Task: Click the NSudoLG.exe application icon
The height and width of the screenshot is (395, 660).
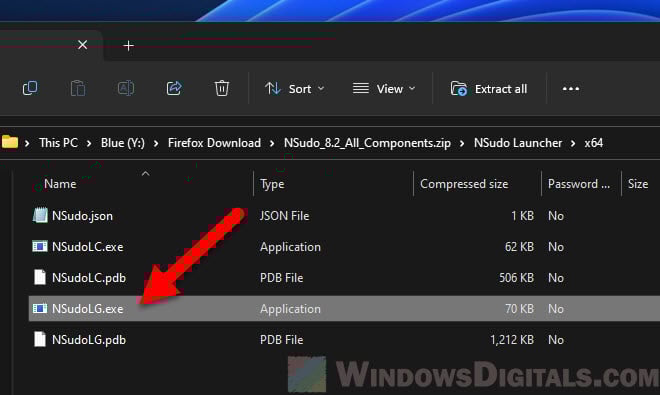Action: (40, 308)
